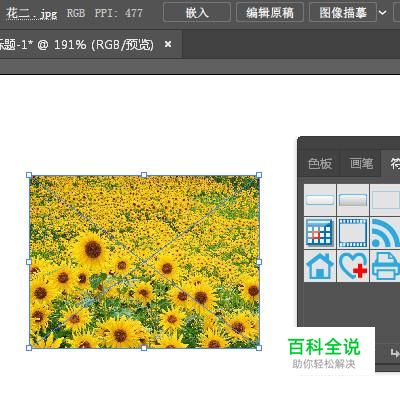Click the left-middle selection handle of image
Viewport: 400px width, 400px height.
pyautogui.click(x=29, y=262)
